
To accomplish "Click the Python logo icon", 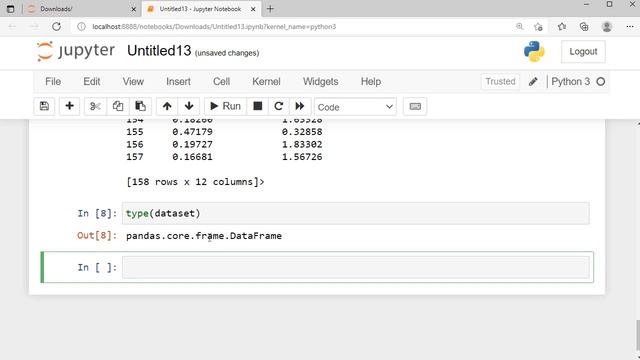I will click(534, 51).
